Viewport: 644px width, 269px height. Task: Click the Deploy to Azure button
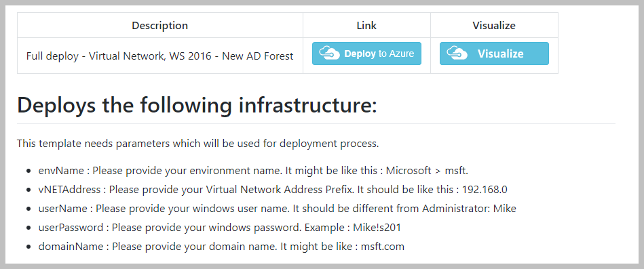(366, 54)
